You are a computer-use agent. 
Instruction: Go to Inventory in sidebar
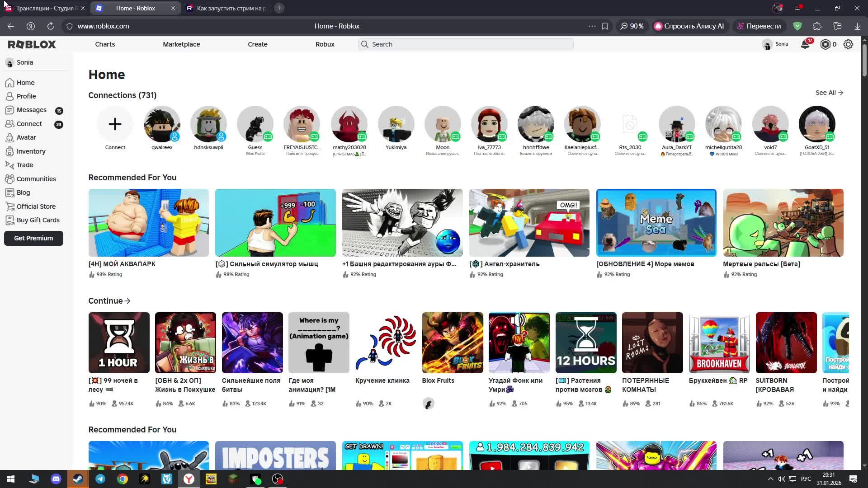point(31,151)
